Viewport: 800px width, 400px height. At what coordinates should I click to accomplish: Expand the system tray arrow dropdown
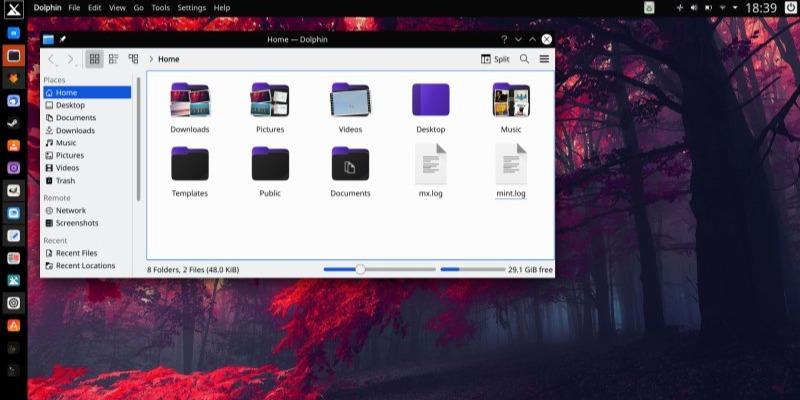(x=735, y=8)
